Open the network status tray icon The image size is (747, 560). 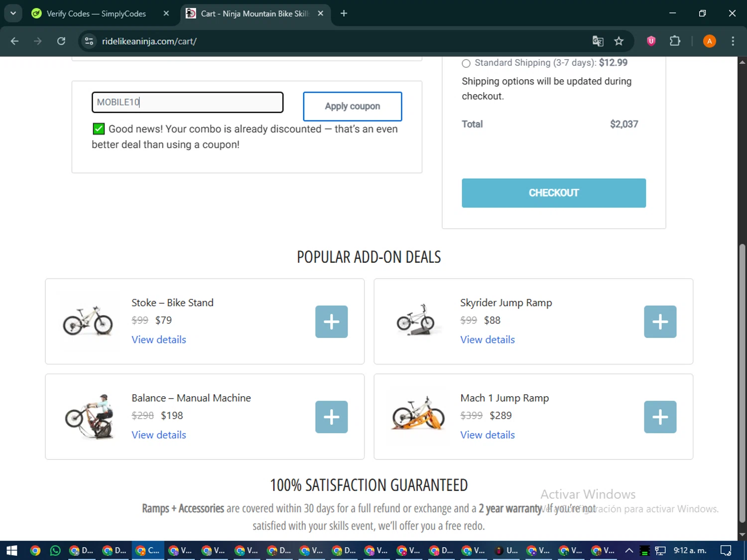click(660, 551)
